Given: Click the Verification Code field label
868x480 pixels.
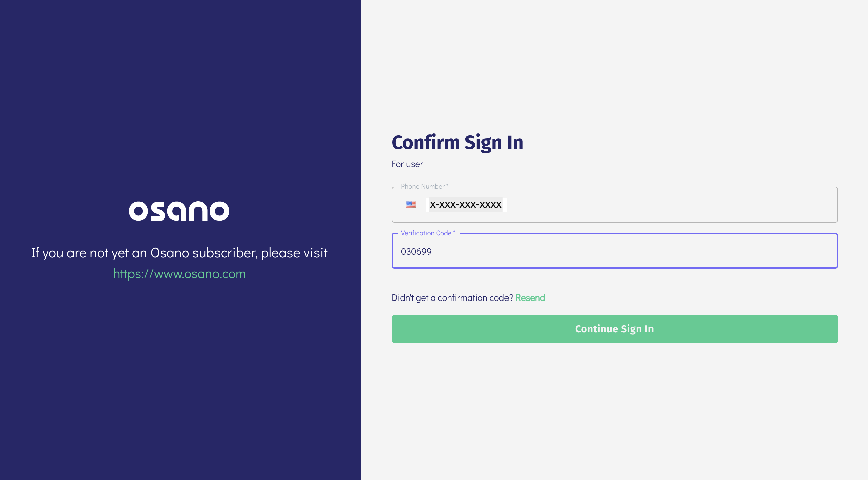Looking at the screenshot, I should coord(426,233).
